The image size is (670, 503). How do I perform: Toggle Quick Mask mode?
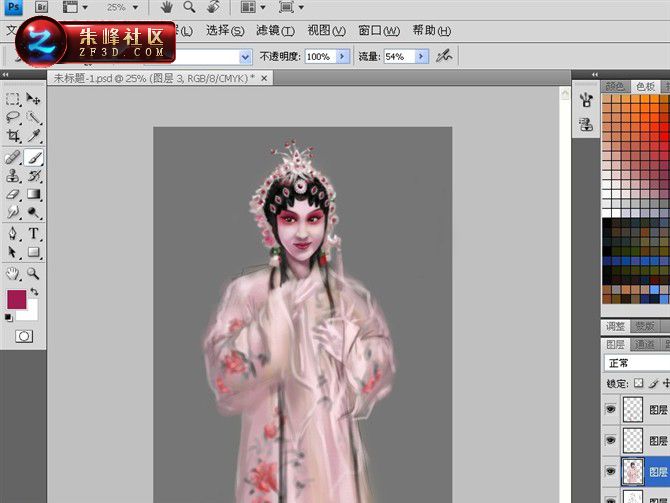pyautogui.click(x=24, y=336)
